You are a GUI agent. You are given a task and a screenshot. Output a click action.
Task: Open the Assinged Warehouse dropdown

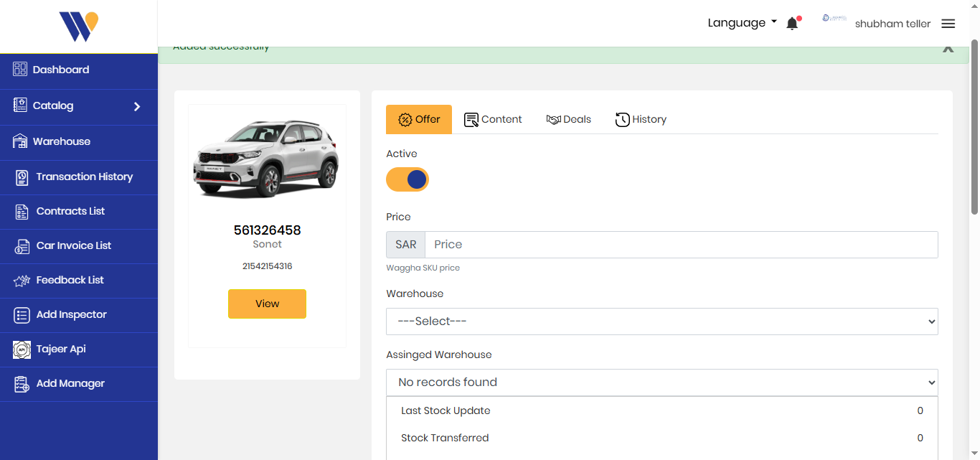click(661, 382)
